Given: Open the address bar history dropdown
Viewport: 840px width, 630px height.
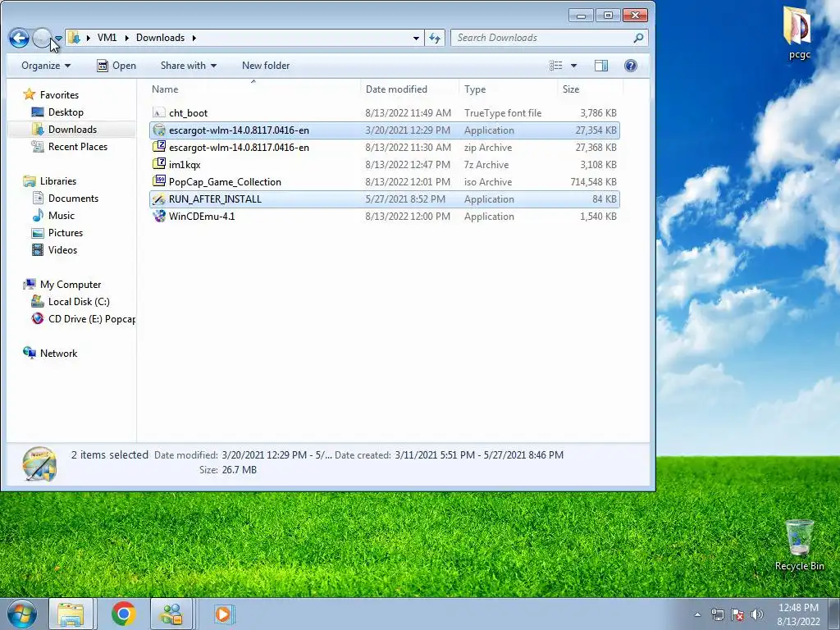Looking at the screenshot, I should click(x=416, y=38).
